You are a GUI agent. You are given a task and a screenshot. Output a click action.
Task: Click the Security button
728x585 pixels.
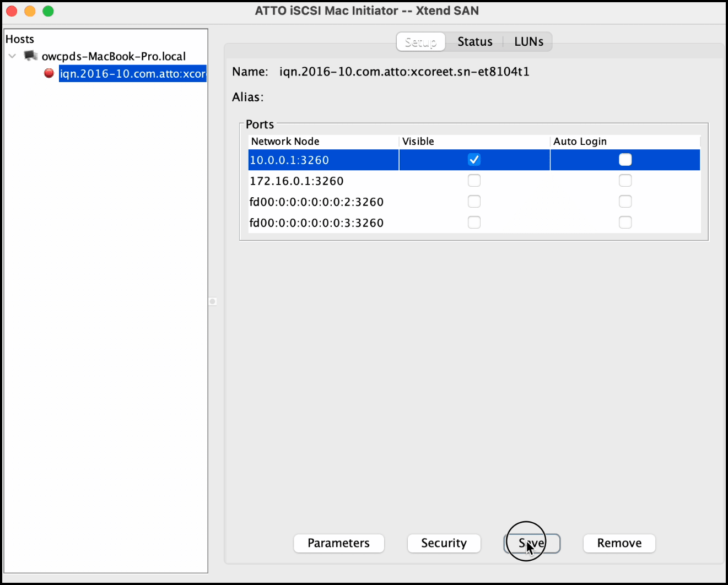[x=444, y=543]
